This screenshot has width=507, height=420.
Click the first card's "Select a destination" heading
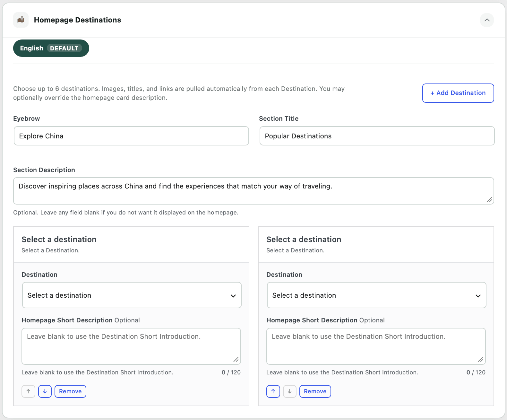tap(59, 240)
